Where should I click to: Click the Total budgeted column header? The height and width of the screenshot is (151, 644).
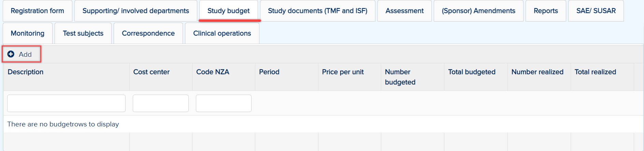click(472, 72)
